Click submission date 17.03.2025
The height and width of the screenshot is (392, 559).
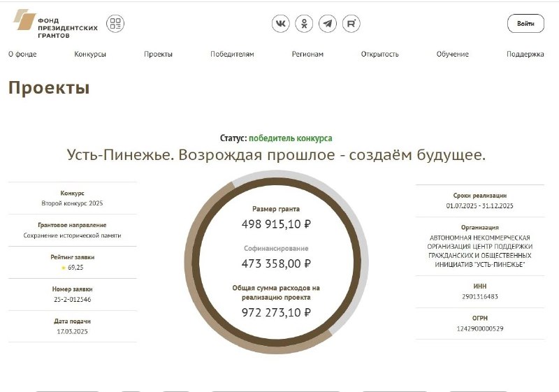click(73, 331)
